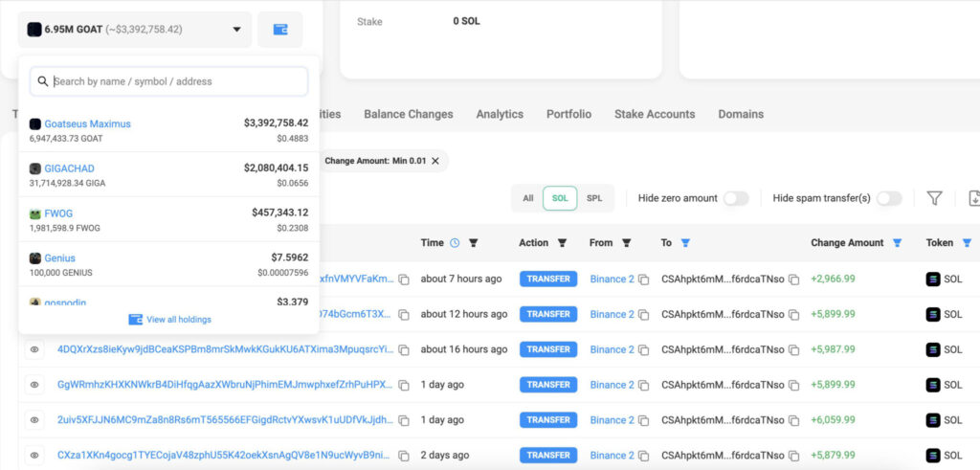
Task: Collapse the 6.95M GOAT token dropdown
Action: (236, 30)
